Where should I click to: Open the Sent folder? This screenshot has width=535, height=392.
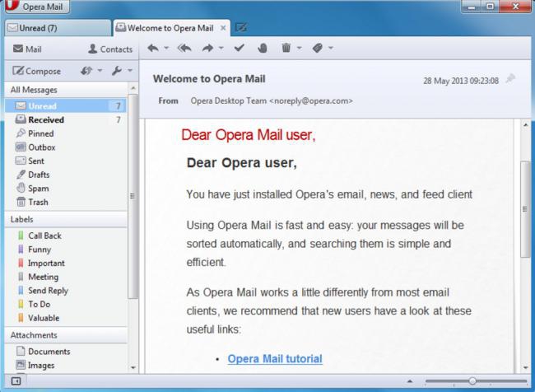click(66, 161)
